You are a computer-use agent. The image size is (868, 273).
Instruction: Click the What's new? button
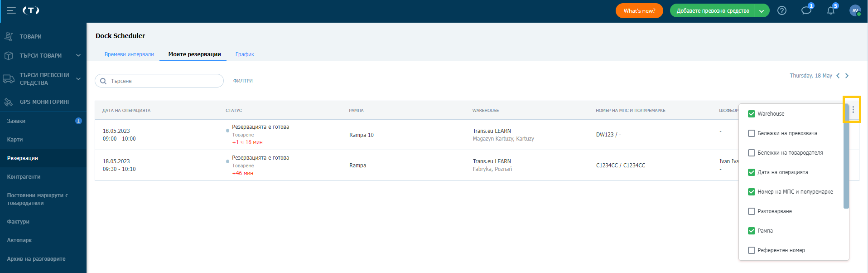point(639,10)
